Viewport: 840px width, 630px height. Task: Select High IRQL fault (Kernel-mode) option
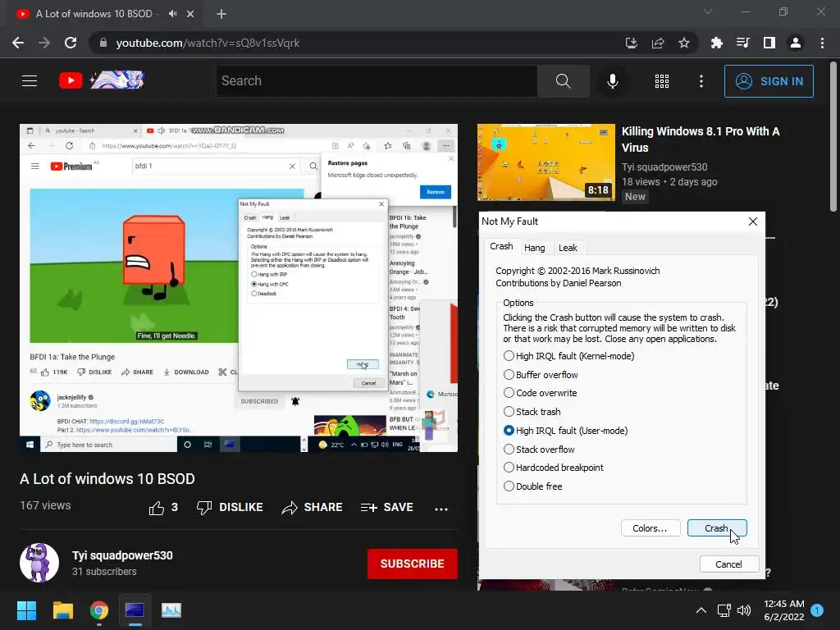(568, 356)
